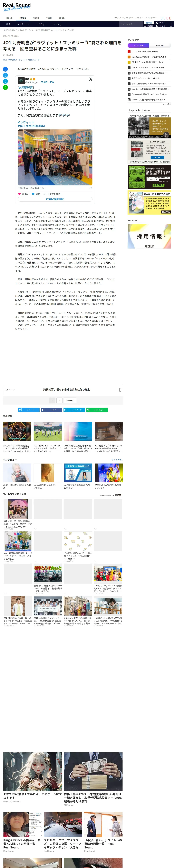Open the HITCHHIKER related article thumbnail
This screenshot has width=174, height=868.
tap(17, 431)
